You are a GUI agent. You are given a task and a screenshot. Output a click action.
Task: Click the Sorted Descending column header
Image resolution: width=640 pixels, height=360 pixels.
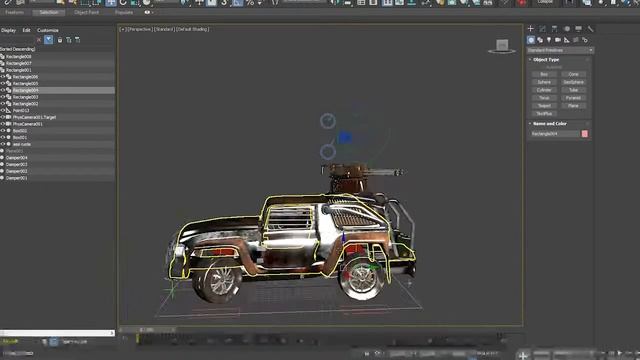pos(18,49)
